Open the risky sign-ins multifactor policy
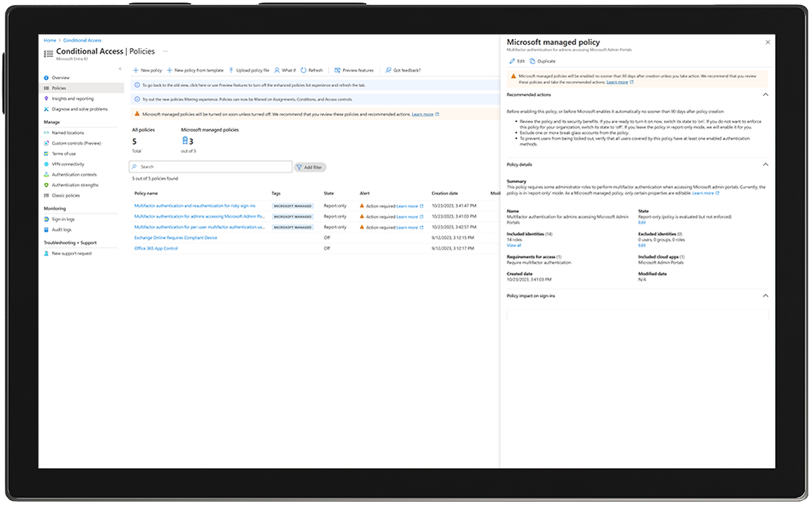Viewport: 812px width, 505px height. pos(194,206)
